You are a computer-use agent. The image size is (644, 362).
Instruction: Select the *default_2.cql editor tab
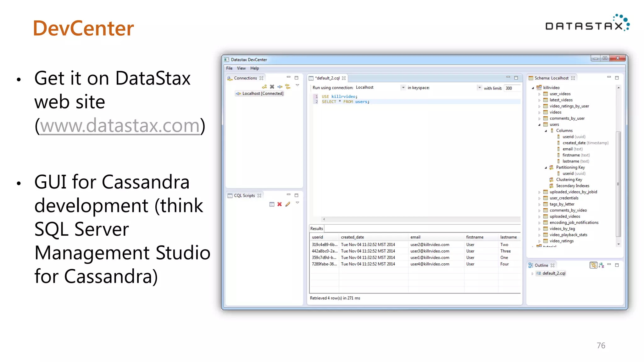pyautogui.click(x=327, y=78)
